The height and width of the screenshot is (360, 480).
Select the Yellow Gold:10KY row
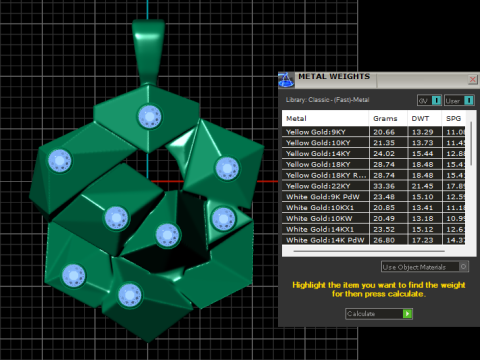point(374,143)
